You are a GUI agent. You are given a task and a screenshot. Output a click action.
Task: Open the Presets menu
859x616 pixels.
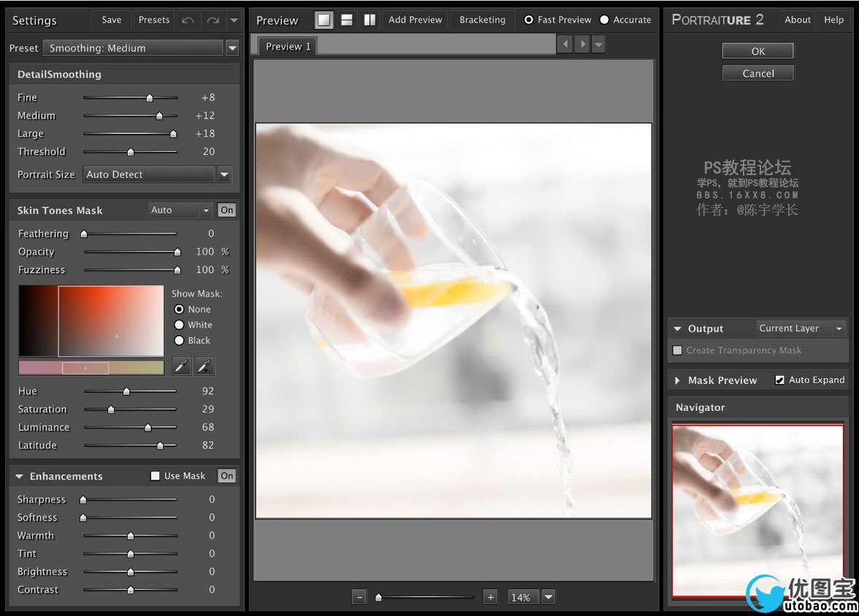coord(154,20)
